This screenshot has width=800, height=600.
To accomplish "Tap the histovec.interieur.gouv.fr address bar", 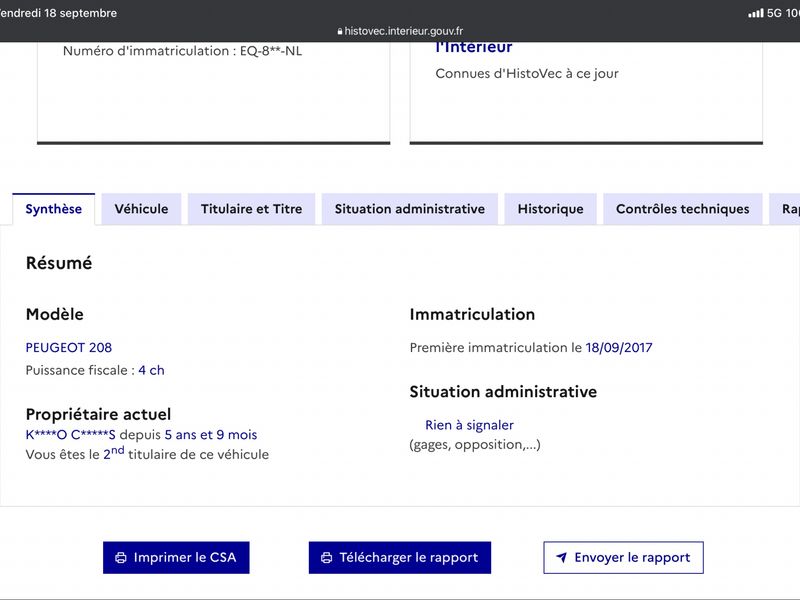I will pos(400,31).
